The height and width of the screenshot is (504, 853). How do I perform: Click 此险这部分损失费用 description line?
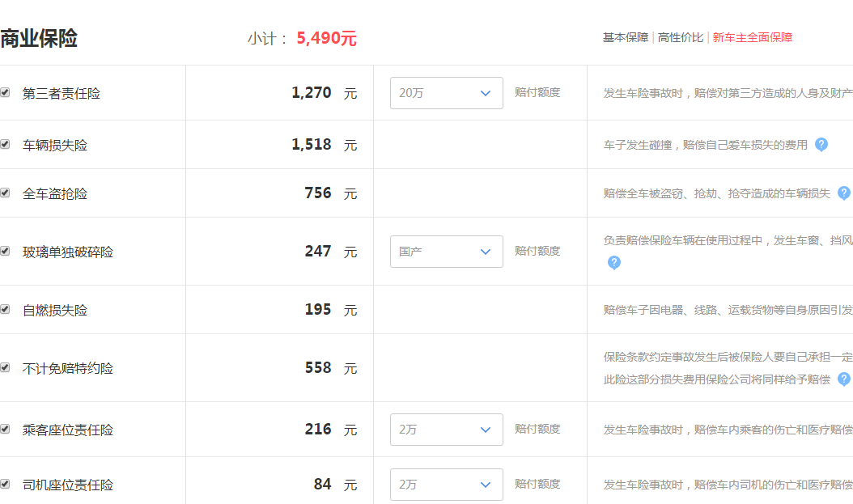(717, 379)
